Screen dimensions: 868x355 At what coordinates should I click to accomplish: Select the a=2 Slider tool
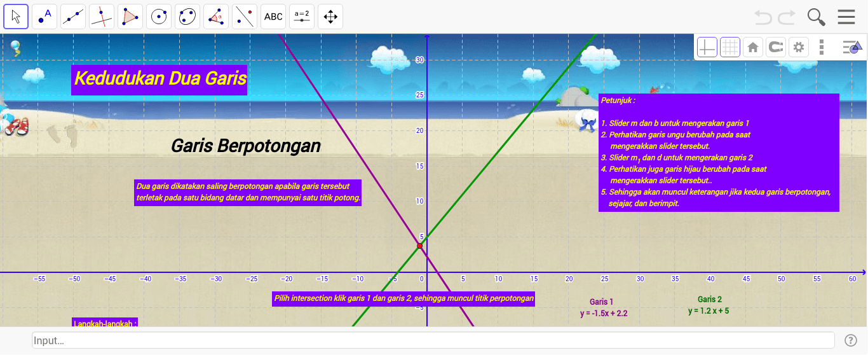point(302,17)
